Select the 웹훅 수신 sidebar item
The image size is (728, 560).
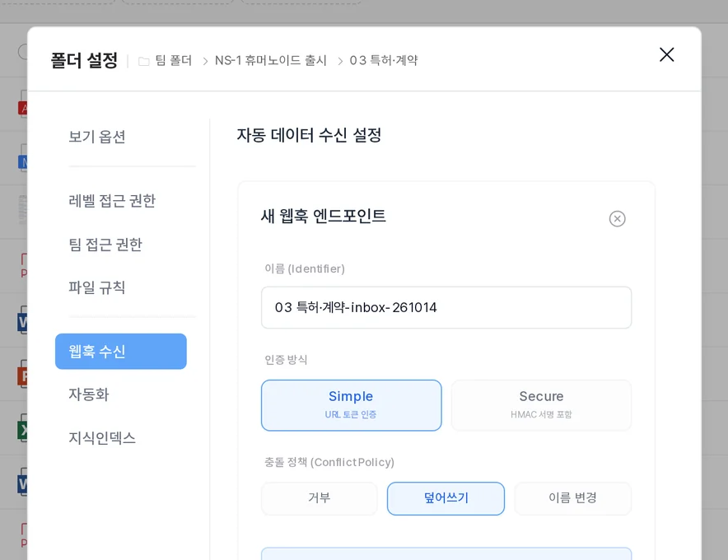tap(121, 352)
